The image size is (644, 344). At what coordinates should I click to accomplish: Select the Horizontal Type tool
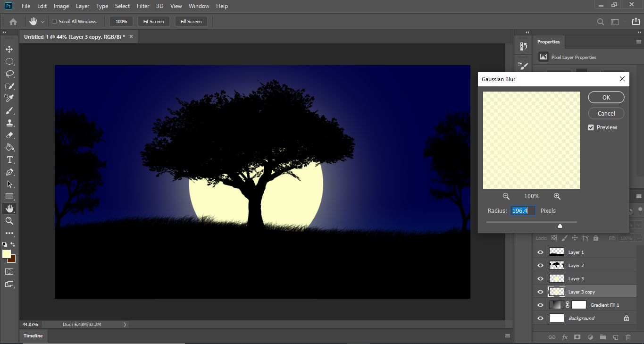coord(9,160)
